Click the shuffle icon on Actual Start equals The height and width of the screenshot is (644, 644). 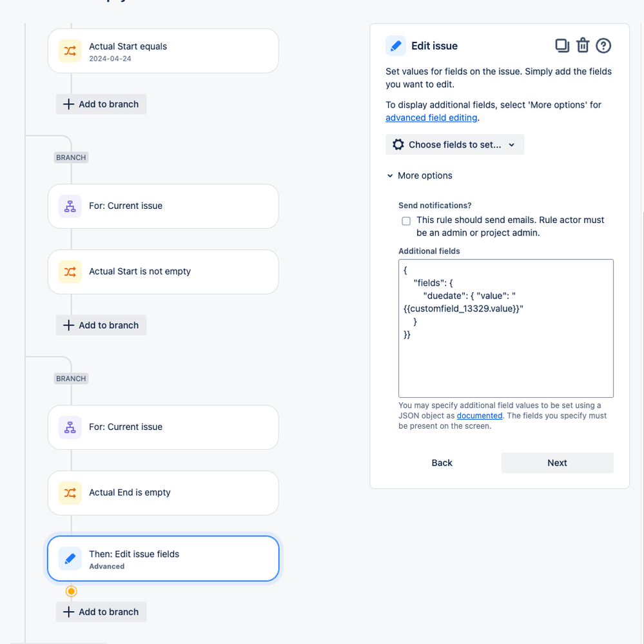(x=70, y=51)
